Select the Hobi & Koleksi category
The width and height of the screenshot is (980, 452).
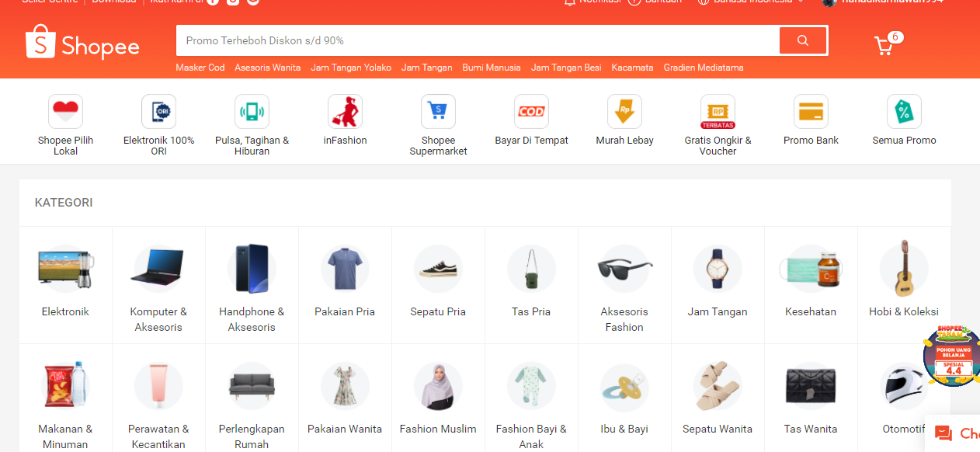(x=905, y=285)
